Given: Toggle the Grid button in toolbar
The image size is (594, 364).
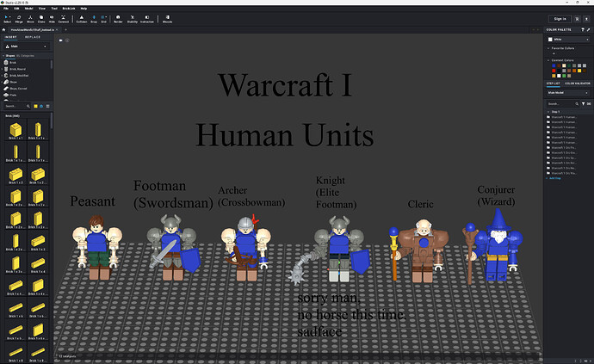Looking at the screenshot, I should (x=103, y=19).
